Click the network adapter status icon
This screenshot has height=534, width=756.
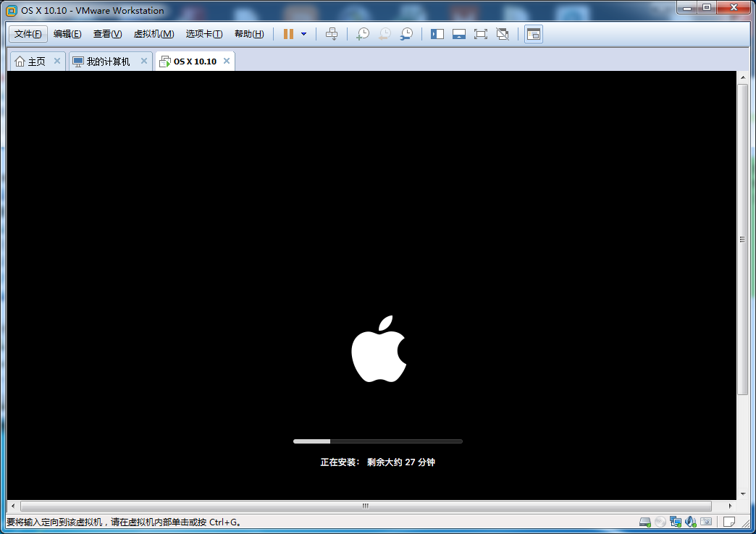coord(676,522)
